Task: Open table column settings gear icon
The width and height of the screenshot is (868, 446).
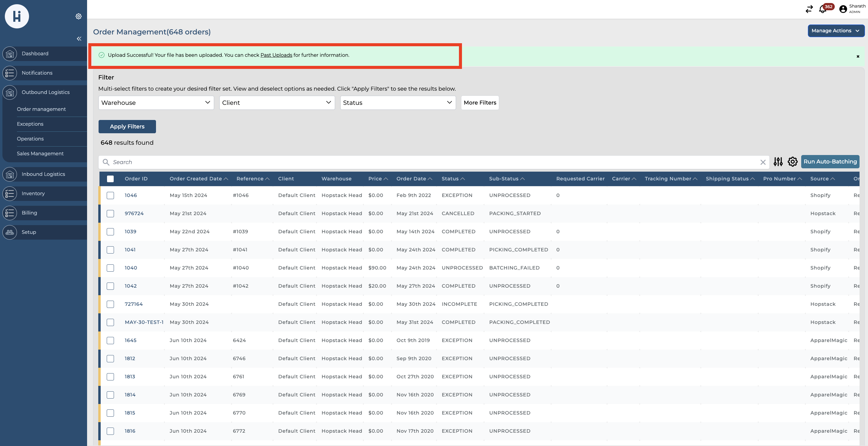Action: point(792,162)
